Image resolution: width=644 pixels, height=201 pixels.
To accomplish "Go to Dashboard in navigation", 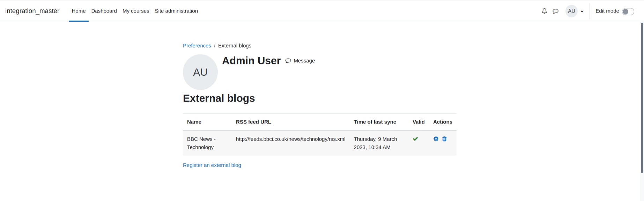I will [x=104, y=11].
